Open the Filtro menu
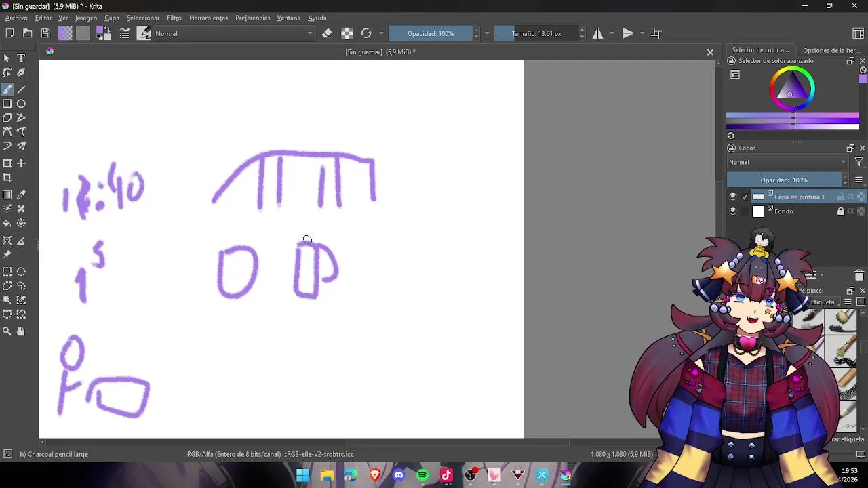 point(174,18)
